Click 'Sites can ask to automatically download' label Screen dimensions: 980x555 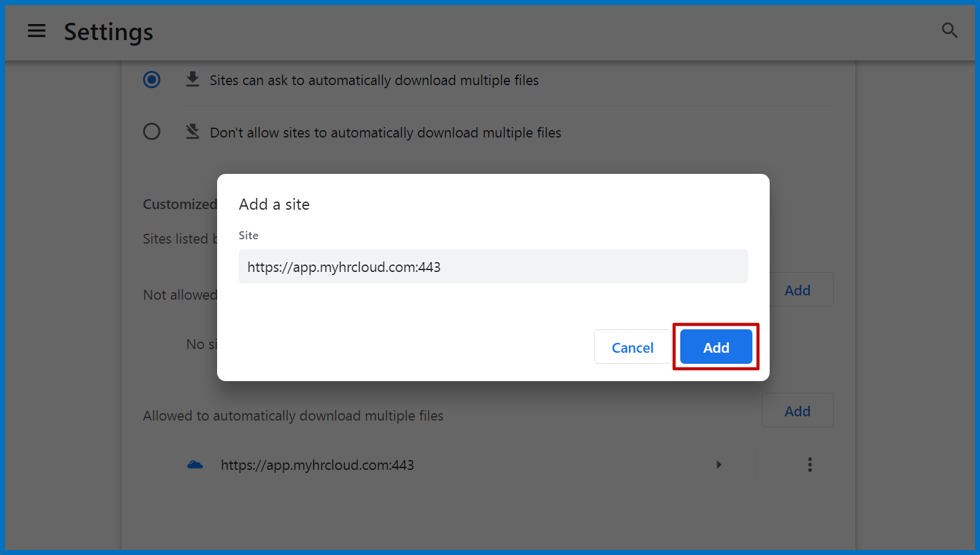[x=374, y=80]
